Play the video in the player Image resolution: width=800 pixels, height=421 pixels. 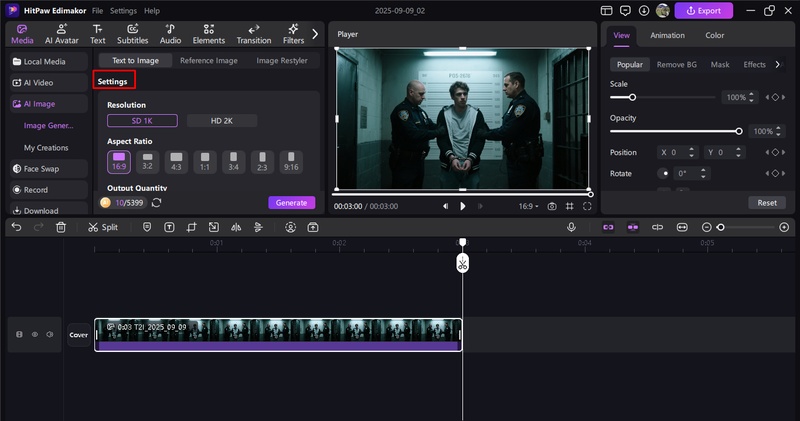coord(463,206)
